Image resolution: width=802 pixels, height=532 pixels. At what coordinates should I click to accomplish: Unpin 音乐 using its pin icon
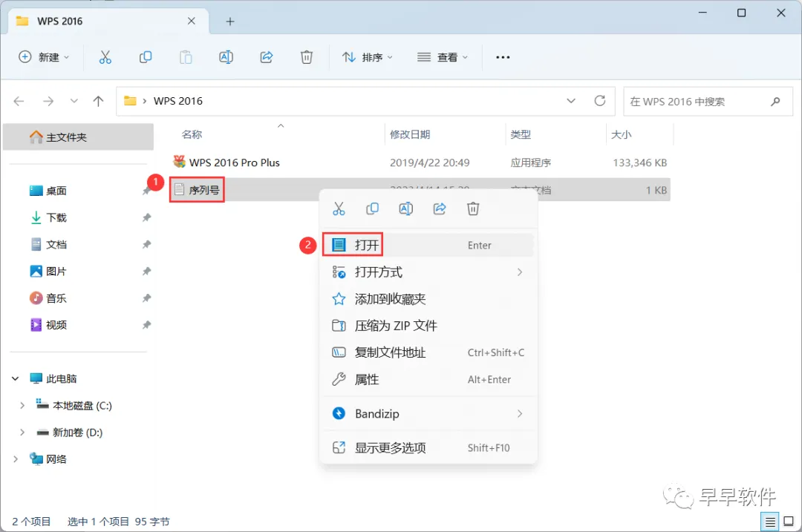coord(146,298)
